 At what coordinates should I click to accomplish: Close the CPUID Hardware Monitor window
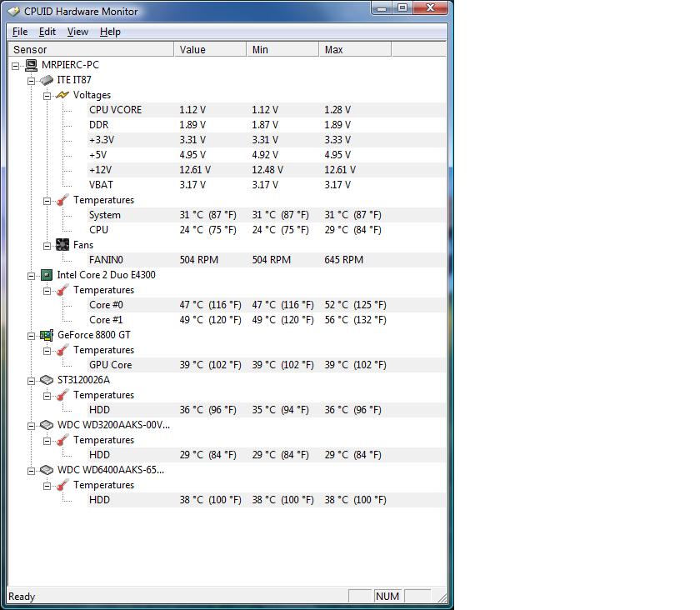tap(430, 8)
